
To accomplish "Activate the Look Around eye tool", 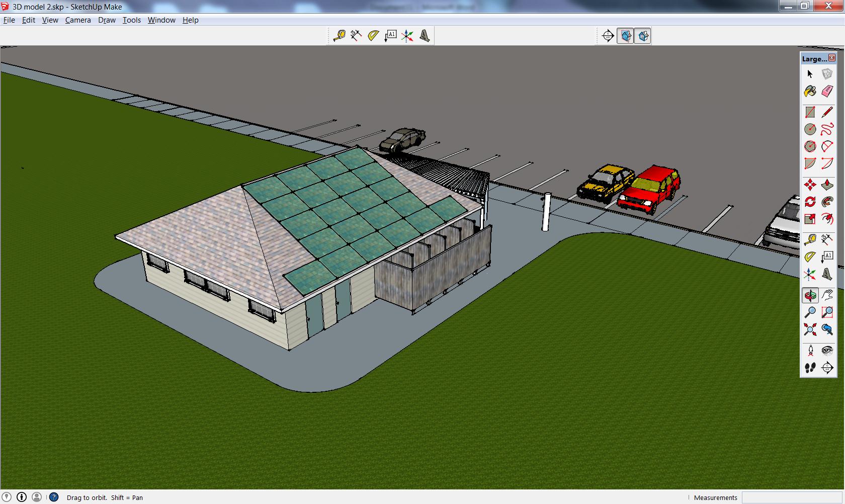I will [x=827, y=351].
